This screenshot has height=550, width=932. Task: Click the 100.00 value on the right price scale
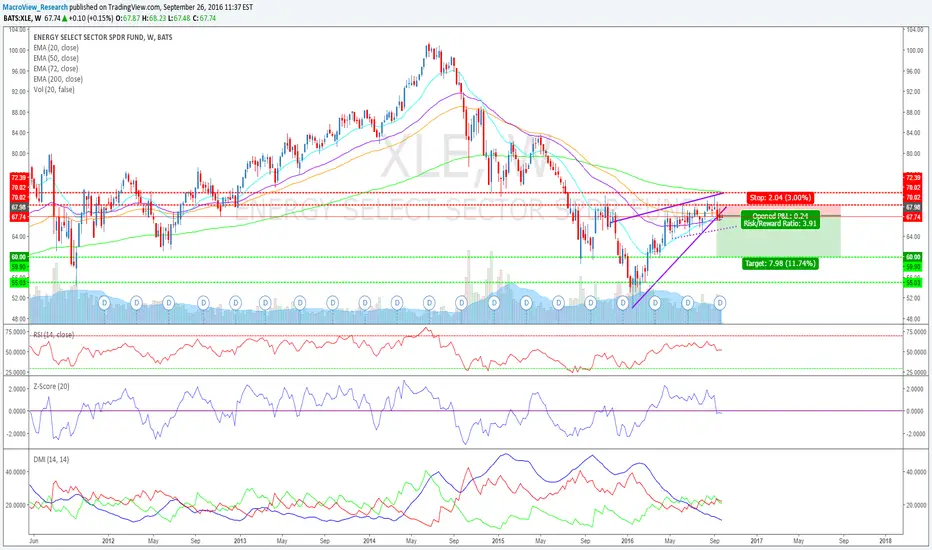tap(914, 51)
